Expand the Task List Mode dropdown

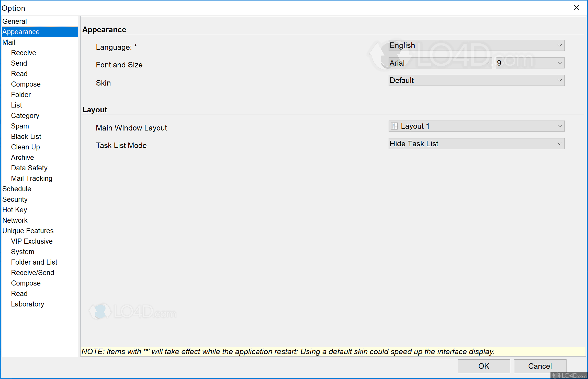tap(476, 144)
